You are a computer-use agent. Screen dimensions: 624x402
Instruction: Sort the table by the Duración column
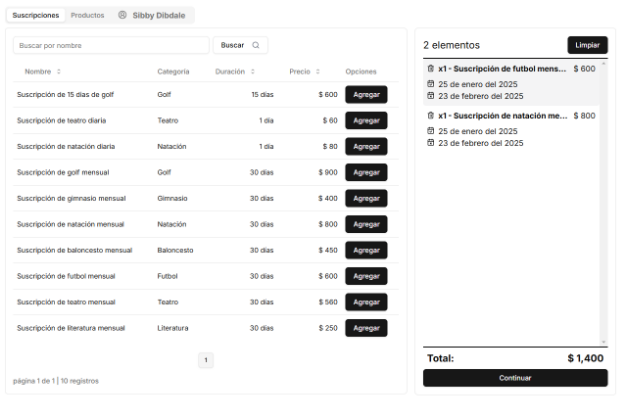coord(252,71)
